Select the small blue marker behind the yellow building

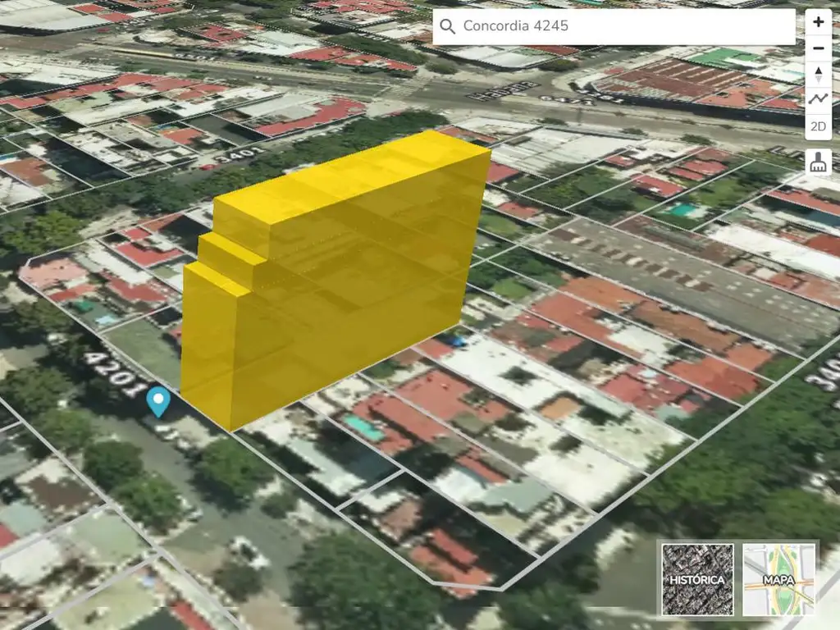pos(457,340)
